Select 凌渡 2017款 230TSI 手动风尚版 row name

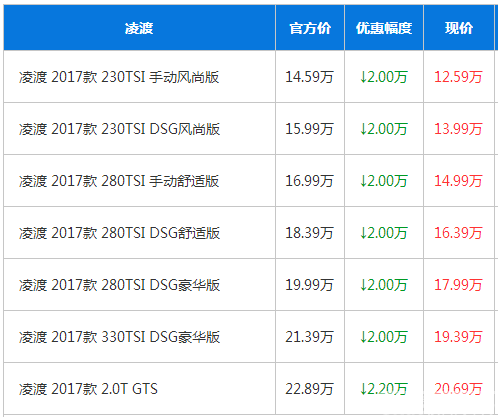coord(119,77)
